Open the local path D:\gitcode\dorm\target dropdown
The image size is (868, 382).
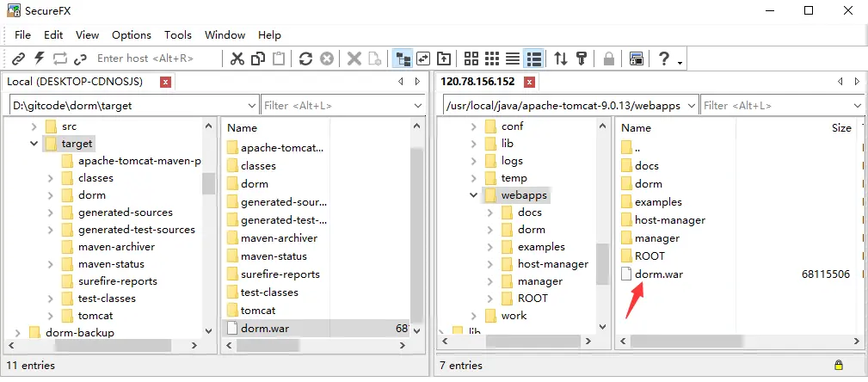tap(251, 105)
